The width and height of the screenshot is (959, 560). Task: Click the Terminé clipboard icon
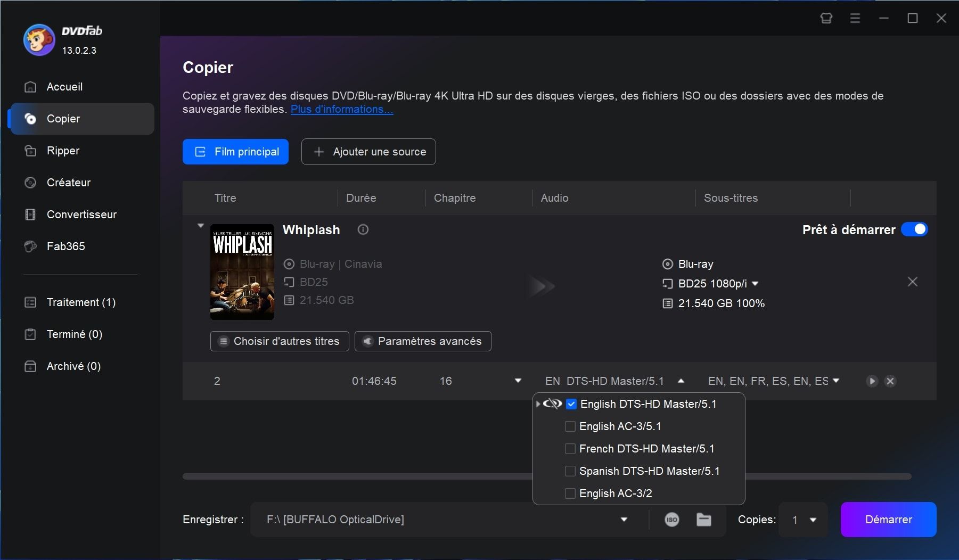click(x=31, y=334)
